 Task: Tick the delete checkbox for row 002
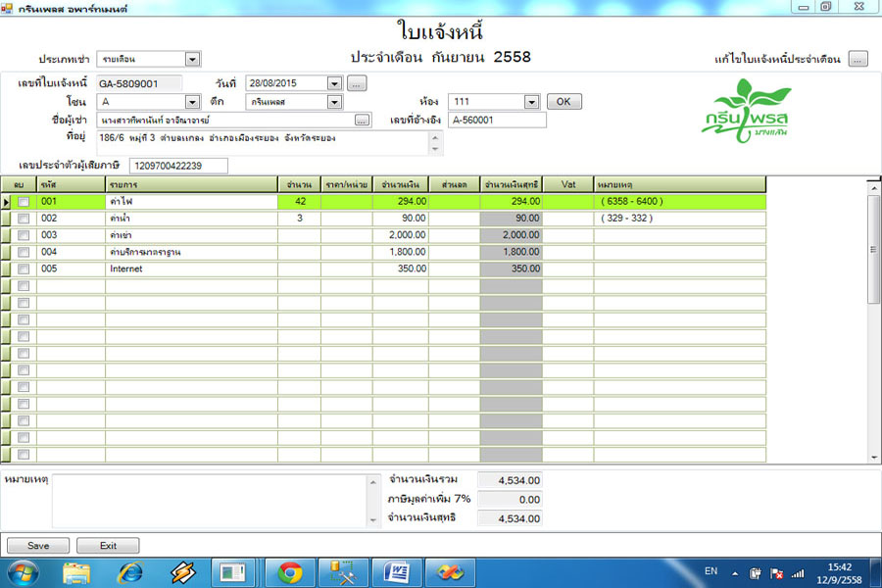pyautogui.click(x=24, y=219)
